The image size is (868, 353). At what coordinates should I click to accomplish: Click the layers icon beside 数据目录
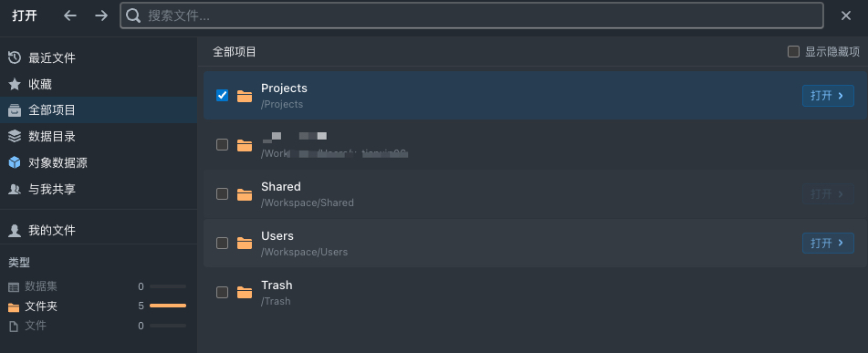[x=15, y=136]
